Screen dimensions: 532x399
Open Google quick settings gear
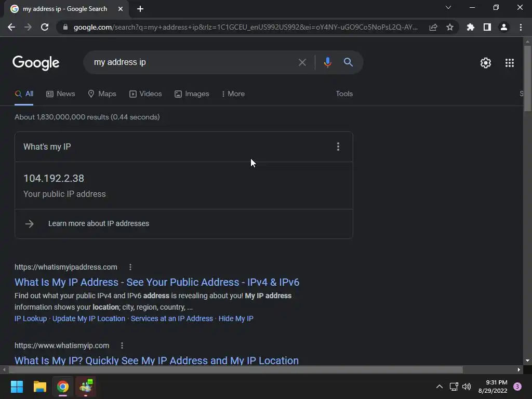pyautogui.click(x=486, y=63)
